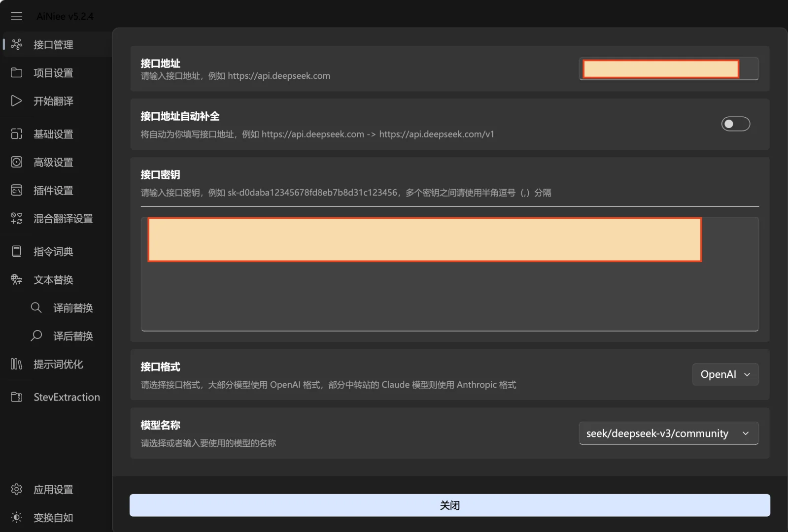This screenshot has width=788, height=532.
Task: Click the 开始翻译 play icon
Action: [17, 100]
